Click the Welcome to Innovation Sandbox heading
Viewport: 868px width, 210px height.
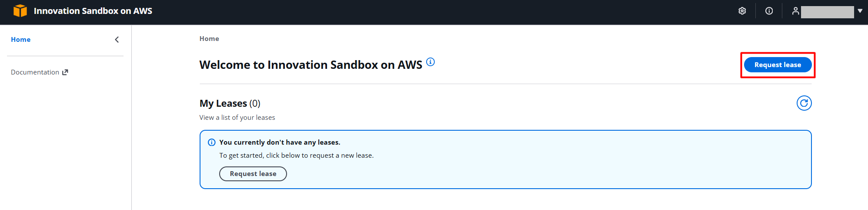coord(310,65)
